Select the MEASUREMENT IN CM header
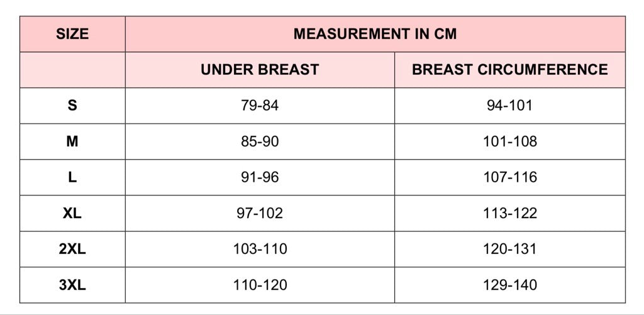Viewport: 644px width, 315px height. [x=375, y=34]
